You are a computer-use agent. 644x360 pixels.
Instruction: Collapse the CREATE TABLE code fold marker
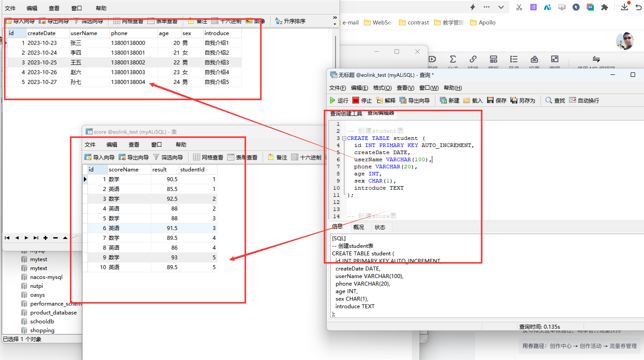tap(344, 138)
